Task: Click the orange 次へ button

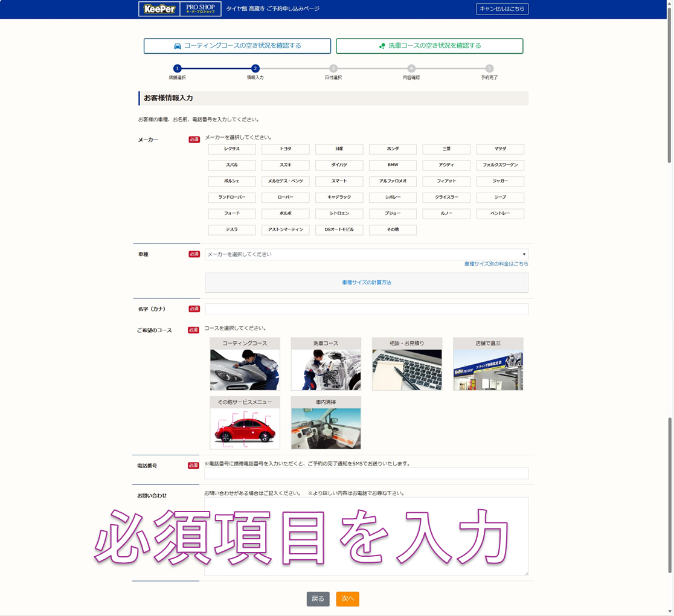Action: pyautogui.click(x=347, y=598)
